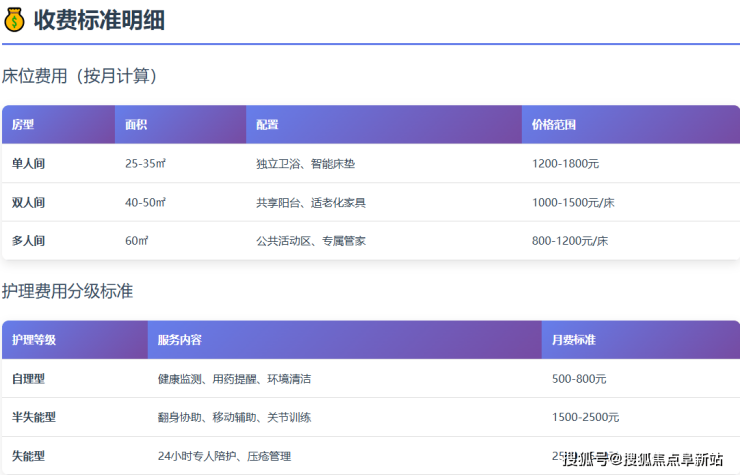Viewport: 740px width, 475px height.
Task: Click the 房型 column header
Action: point(23,125)
